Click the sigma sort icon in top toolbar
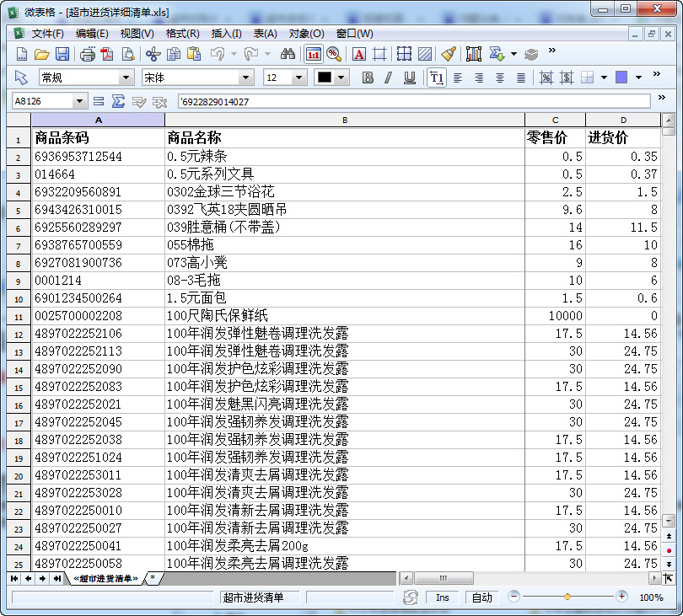 497,55
